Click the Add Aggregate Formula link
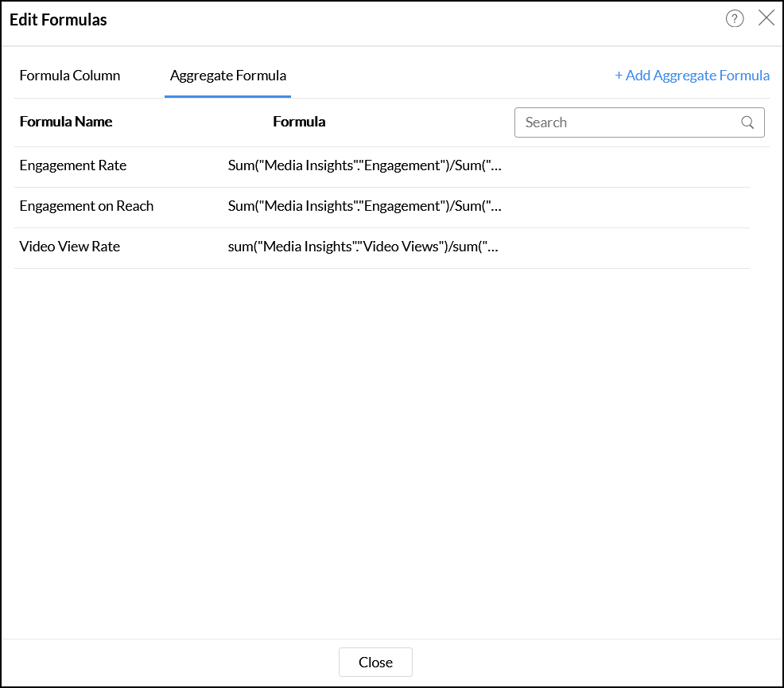Viewport: 784px width, 688px height. pos(692,76)
